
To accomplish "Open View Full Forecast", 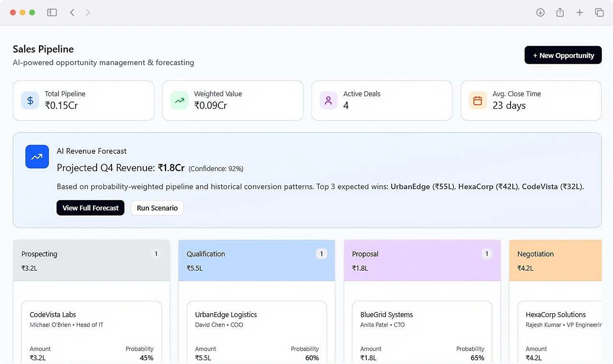I will (91, 208).
